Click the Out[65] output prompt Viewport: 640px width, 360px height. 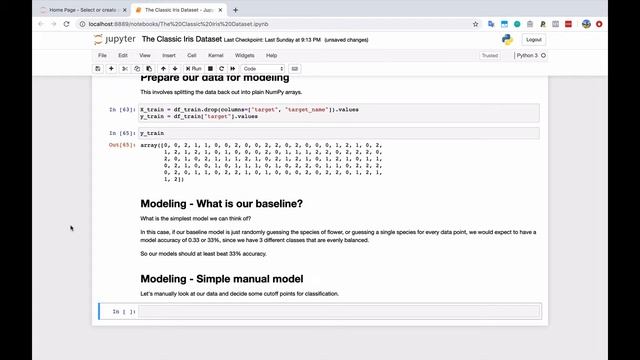pos(122,145)
